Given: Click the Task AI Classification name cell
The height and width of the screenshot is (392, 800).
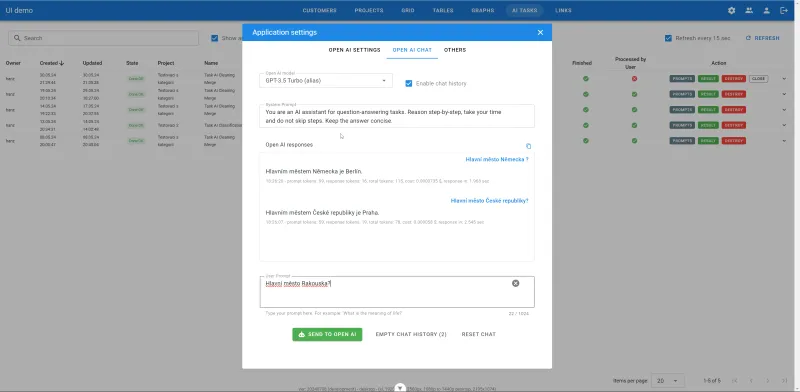Looking at the screenshot, I should pos(222,125).
